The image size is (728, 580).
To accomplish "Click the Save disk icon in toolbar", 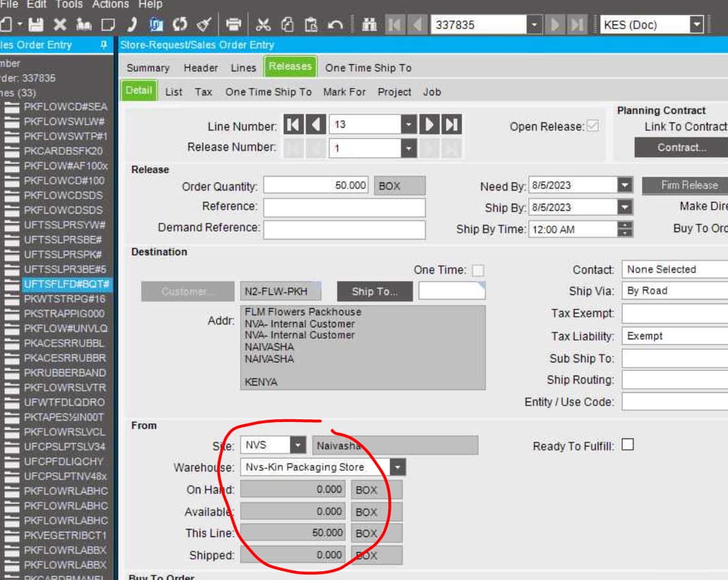I will point(36,24).
